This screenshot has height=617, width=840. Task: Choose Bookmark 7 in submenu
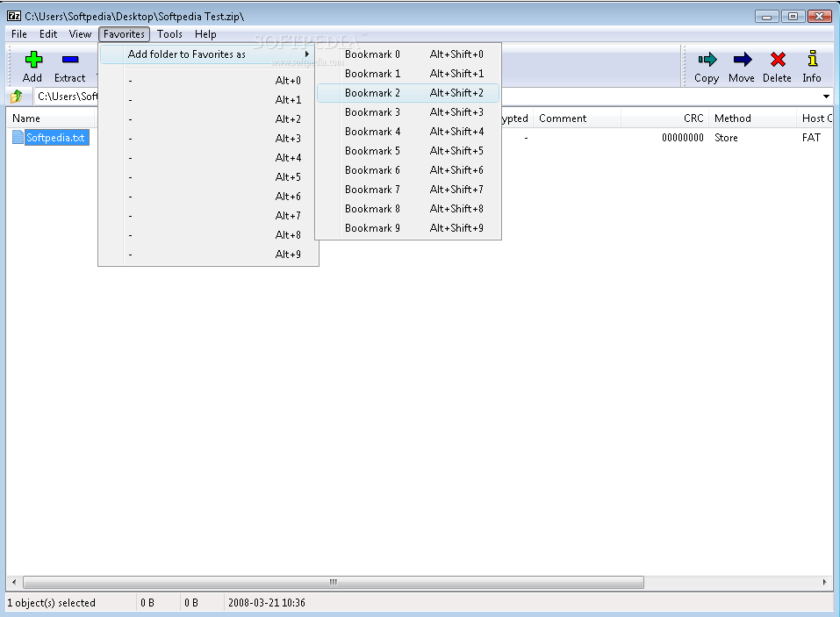408,189
